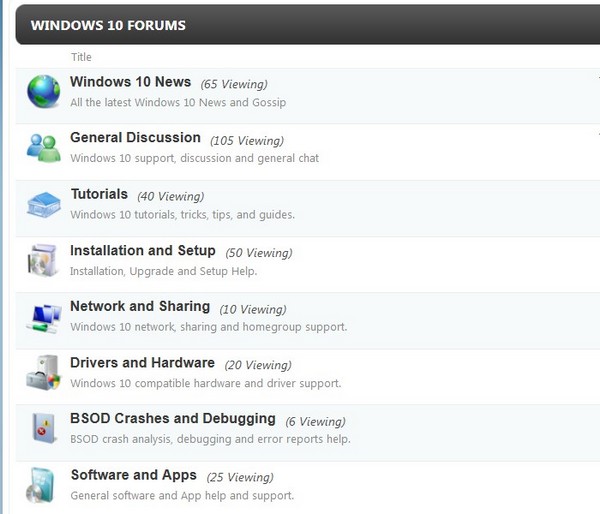Click the BSOD Crashes and Debugging icon

pos(43,429)
